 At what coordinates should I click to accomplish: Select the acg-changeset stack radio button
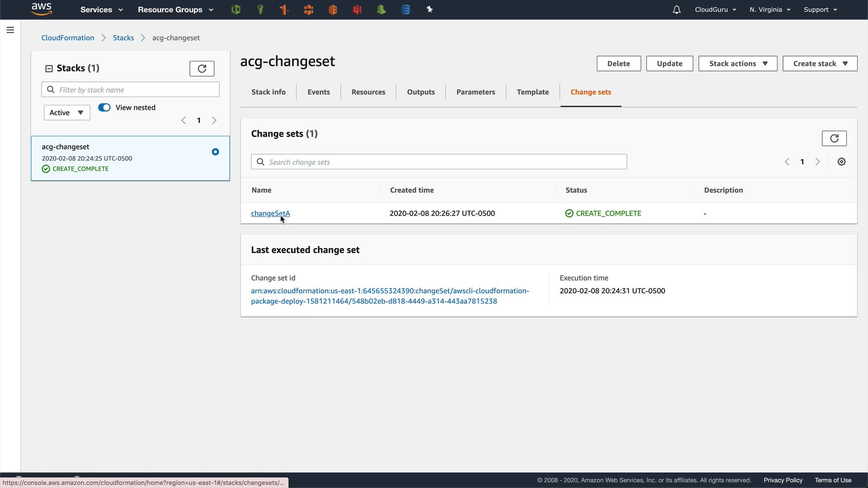[x=215, y=152]
